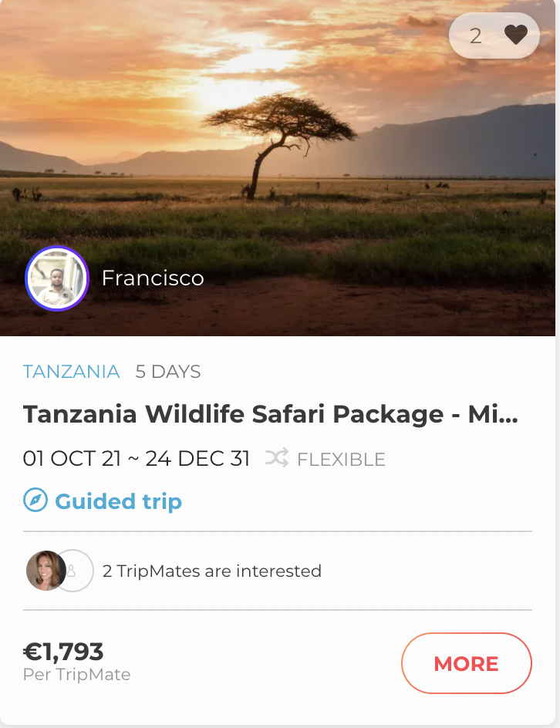Open Francisco's circular profile avatar
Viewport: 560px width, 728px height.
point(57,278)
